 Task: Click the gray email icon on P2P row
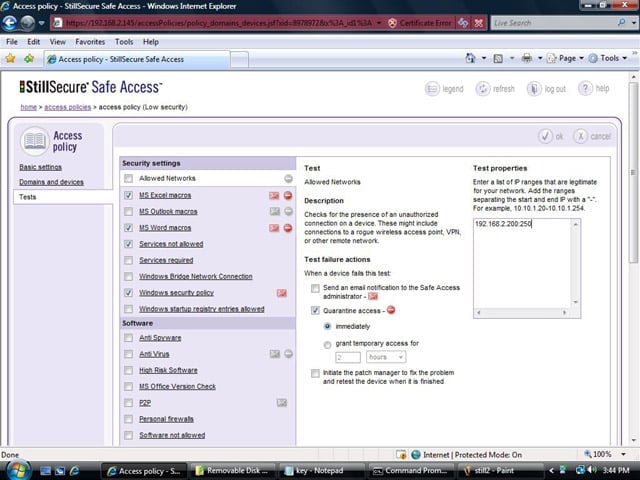282,403
